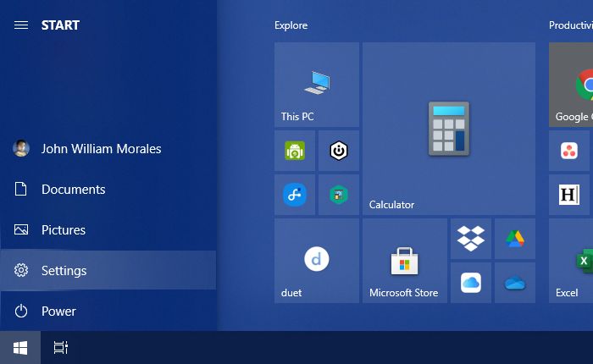Open the Microsoft Store tile
Viewport: 593px width, 364px height.
coord(405,261)
